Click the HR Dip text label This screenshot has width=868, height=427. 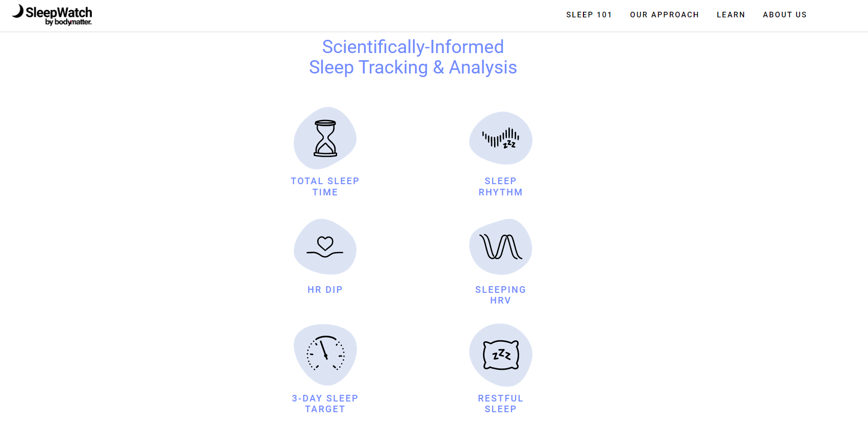tap(325, 289)
